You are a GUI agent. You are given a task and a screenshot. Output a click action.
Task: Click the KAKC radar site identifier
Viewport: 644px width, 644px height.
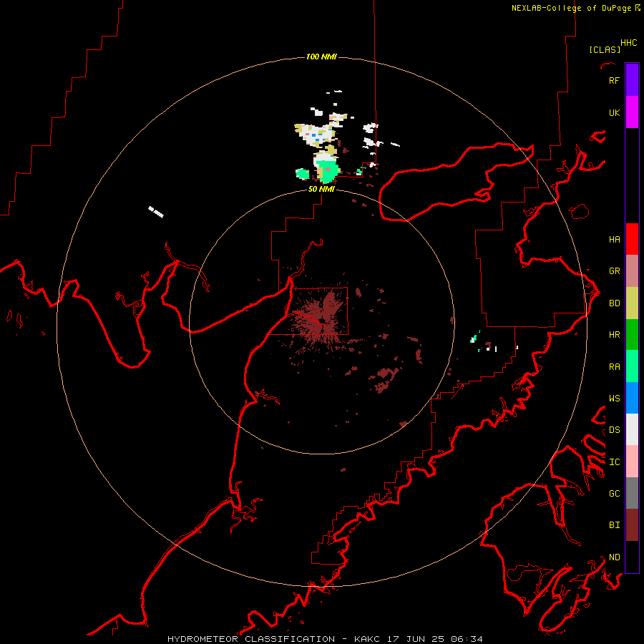tap(367, 639)
